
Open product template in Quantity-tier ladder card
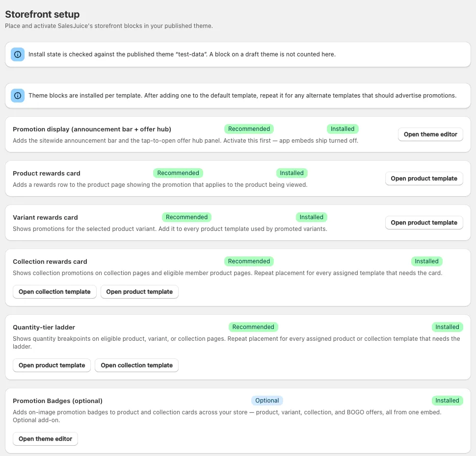(x=52, y=365)
